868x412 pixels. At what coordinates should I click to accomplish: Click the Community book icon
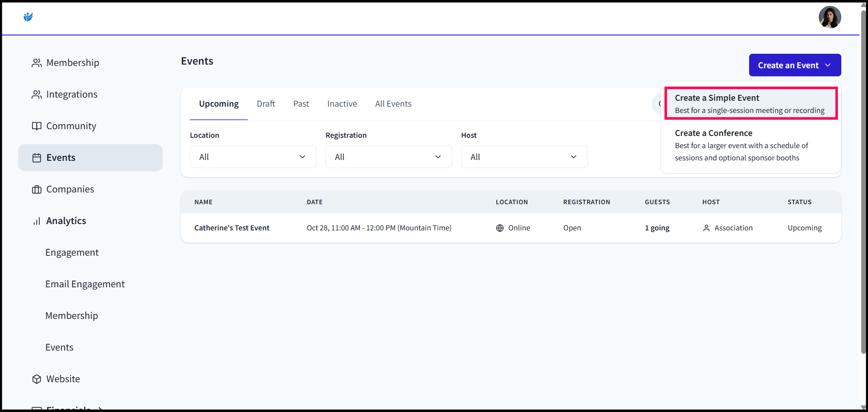pos(37,126)
